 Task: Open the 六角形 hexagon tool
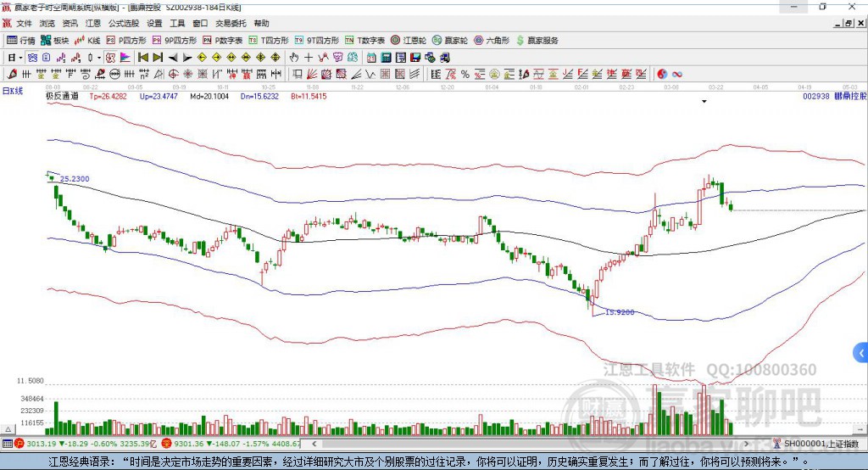point(491,41)
